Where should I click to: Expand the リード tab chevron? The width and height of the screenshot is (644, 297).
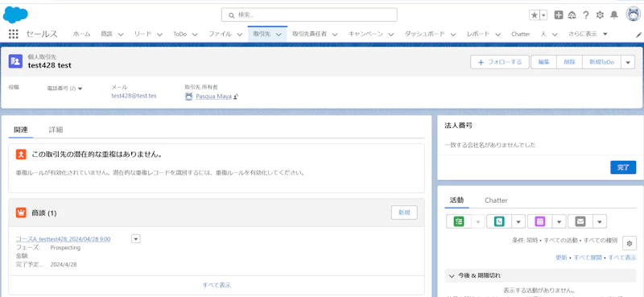coord(159,35)
